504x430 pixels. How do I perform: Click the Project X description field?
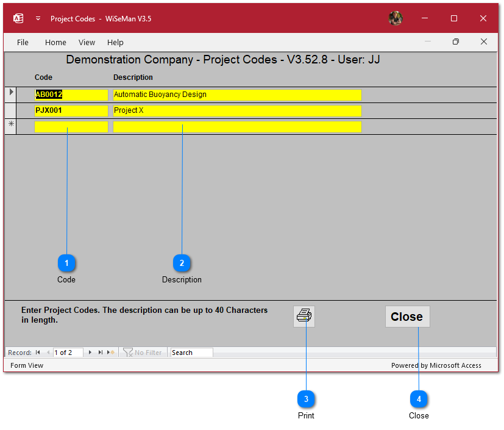coord(237,111)
